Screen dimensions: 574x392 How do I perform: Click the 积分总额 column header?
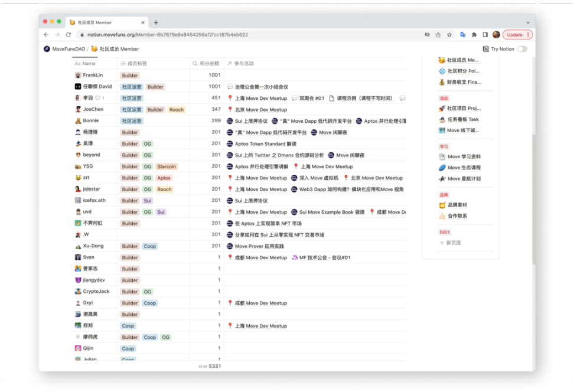tap(209, 63)
